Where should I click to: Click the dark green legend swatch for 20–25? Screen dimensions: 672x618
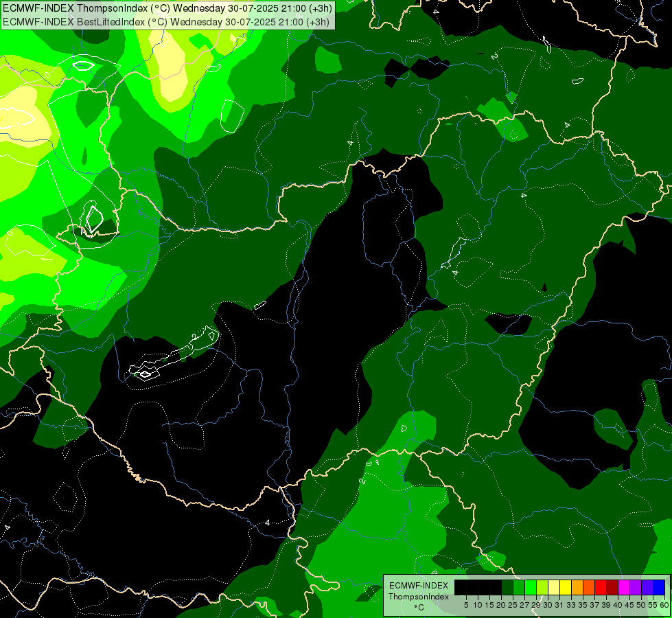point(507,587)
